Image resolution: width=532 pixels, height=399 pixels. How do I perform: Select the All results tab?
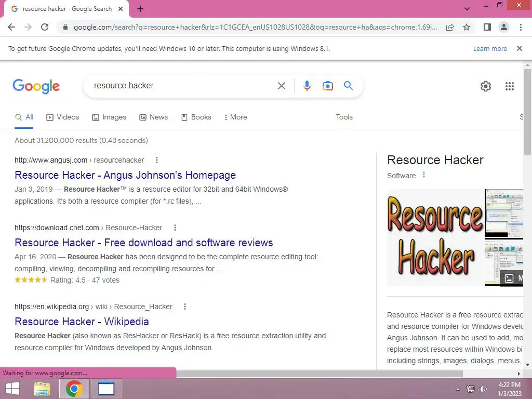pyautogui.click(x=24, y=117)
